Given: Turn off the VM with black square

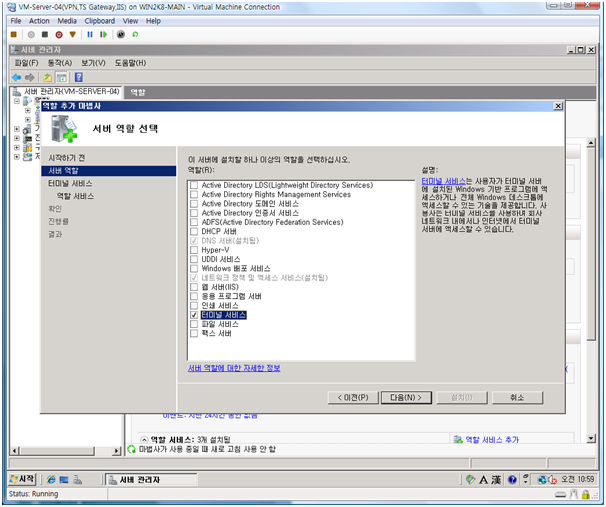Looking at the screenshot, I should point(45,35).
